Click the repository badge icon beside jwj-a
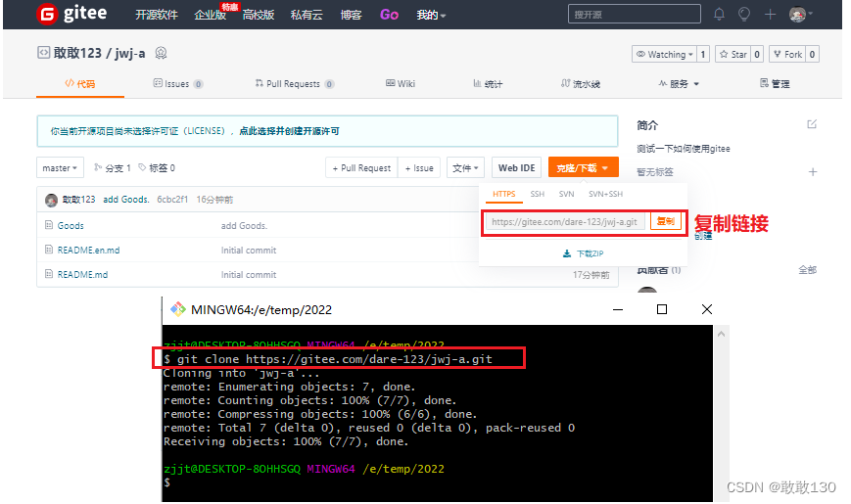 (x=161, y=53)
